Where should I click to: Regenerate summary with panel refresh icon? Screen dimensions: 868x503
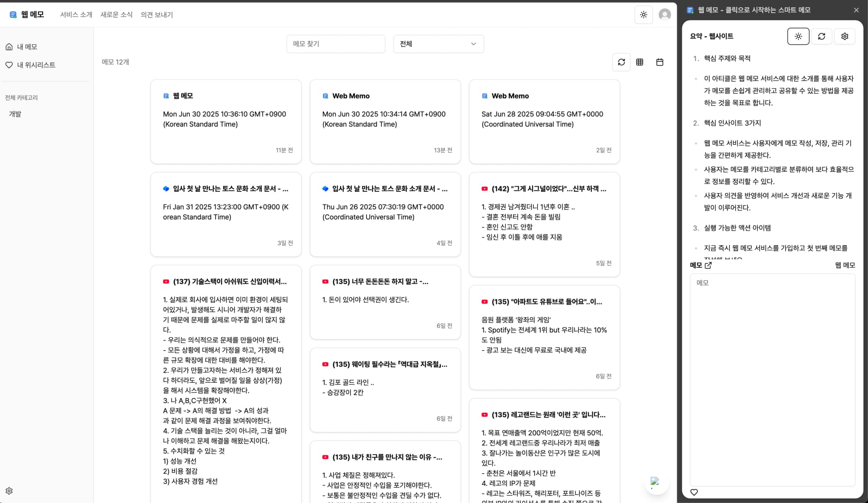(x=821, y=36)
